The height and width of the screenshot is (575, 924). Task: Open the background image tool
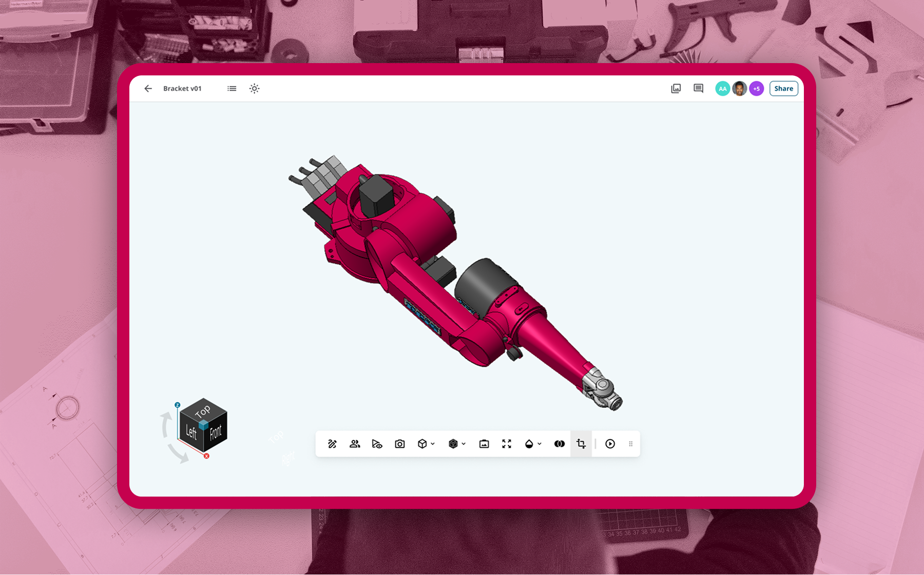click(x=484, y=444)
